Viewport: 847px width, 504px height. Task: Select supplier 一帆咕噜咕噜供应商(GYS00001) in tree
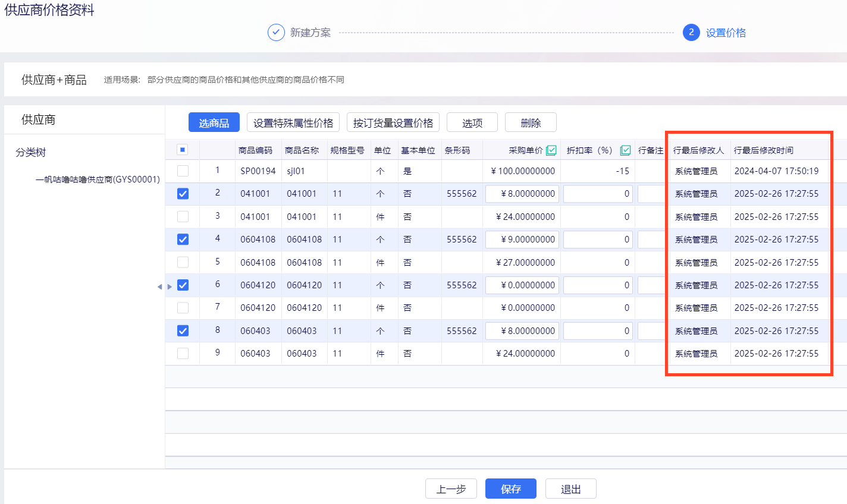pyautogui.click(x=98, y=179)
